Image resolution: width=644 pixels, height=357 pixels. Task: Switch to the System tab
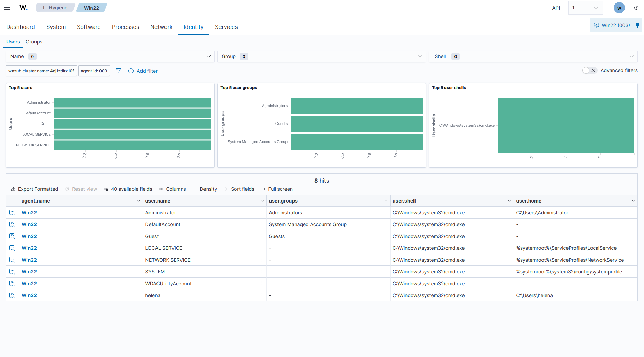click(x=56, y=27)
